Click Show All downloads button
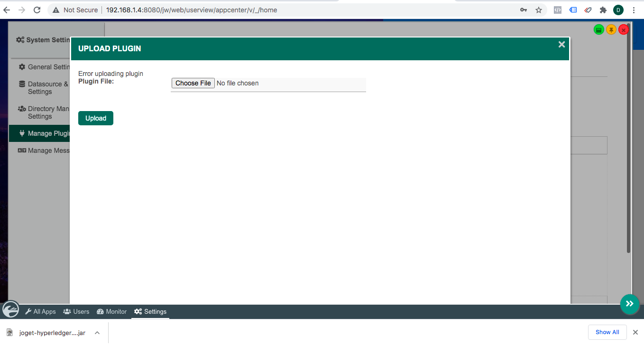Image resolution: width=644 pixels, height=346 pixels. tap(607, 332)
